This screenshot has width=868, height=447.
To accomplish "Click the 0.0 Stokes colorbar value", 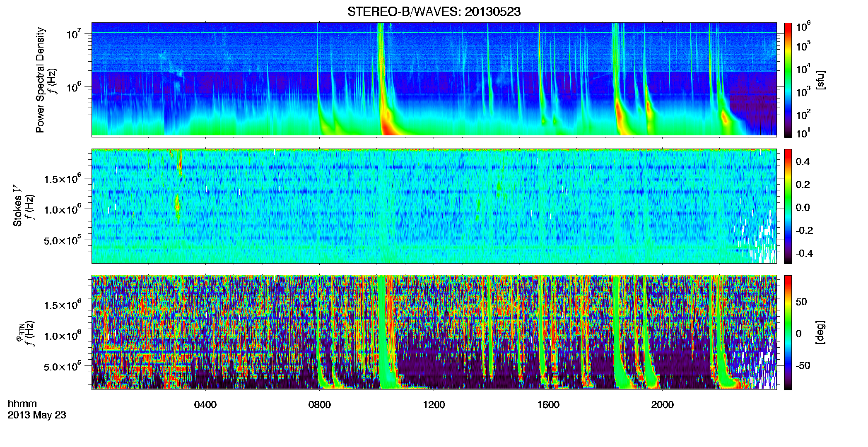I will click(x=803, y=207).
